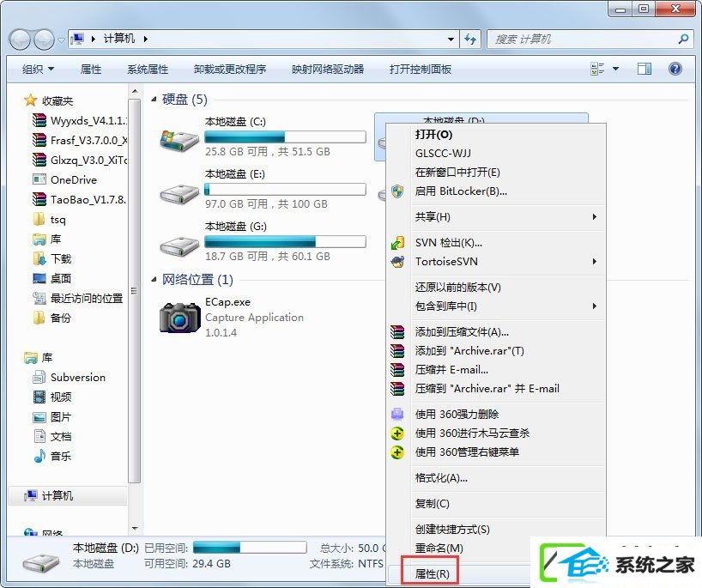
Task: Click 打开控制面板 in the toolbar
Action: [x=421, y=69]
